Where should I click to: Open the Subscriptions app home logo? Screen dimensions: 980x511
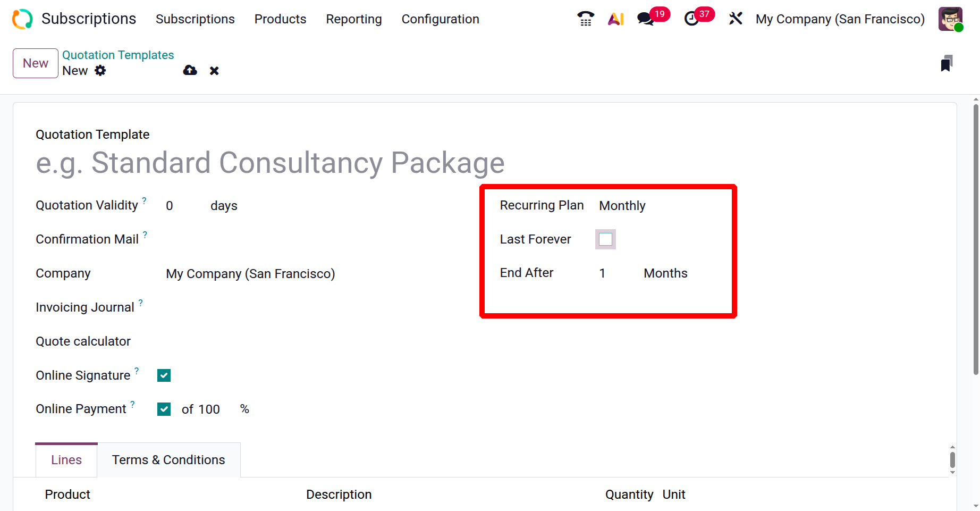[x=22, y=19]
